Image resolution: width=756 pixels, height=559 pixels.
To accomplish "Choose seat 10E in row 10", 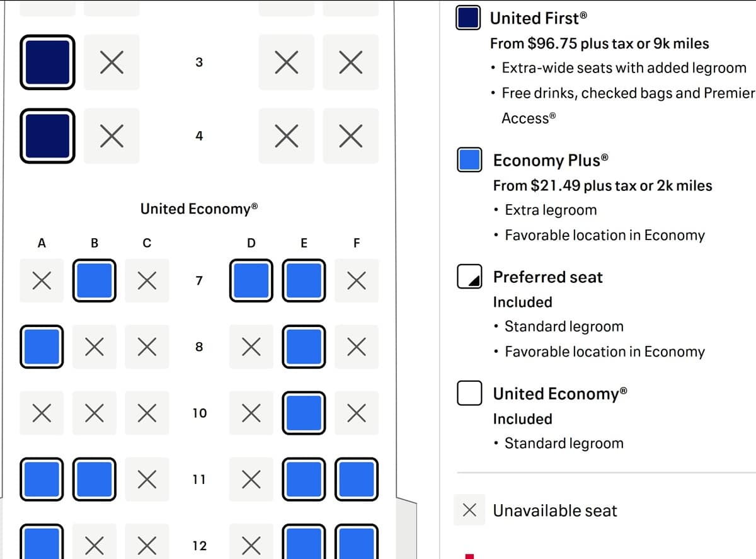I will coord(304,413).
